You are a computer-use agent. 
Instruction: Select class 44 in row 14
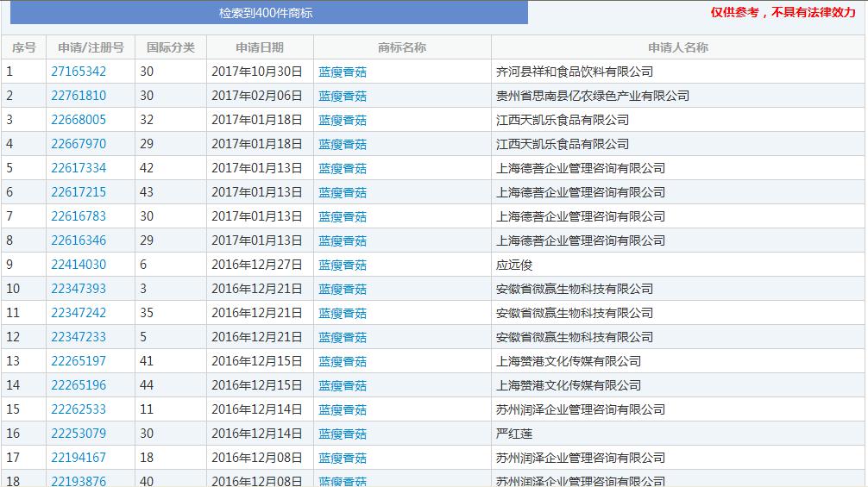click(147, 385)
